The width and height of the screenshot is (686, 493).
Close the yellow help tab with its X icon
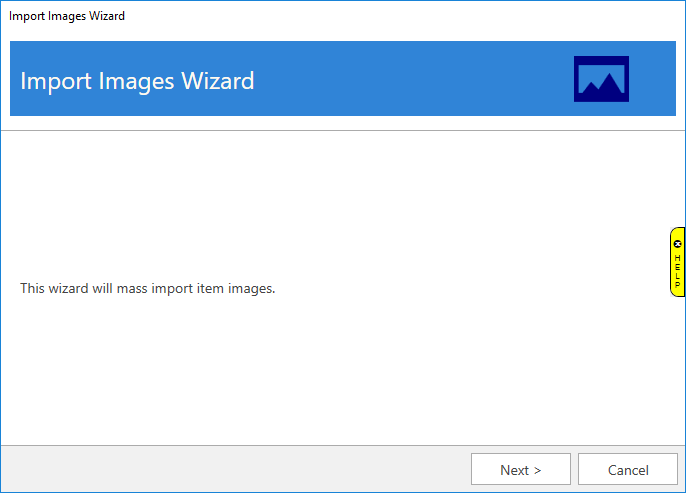tap(677, 243)
